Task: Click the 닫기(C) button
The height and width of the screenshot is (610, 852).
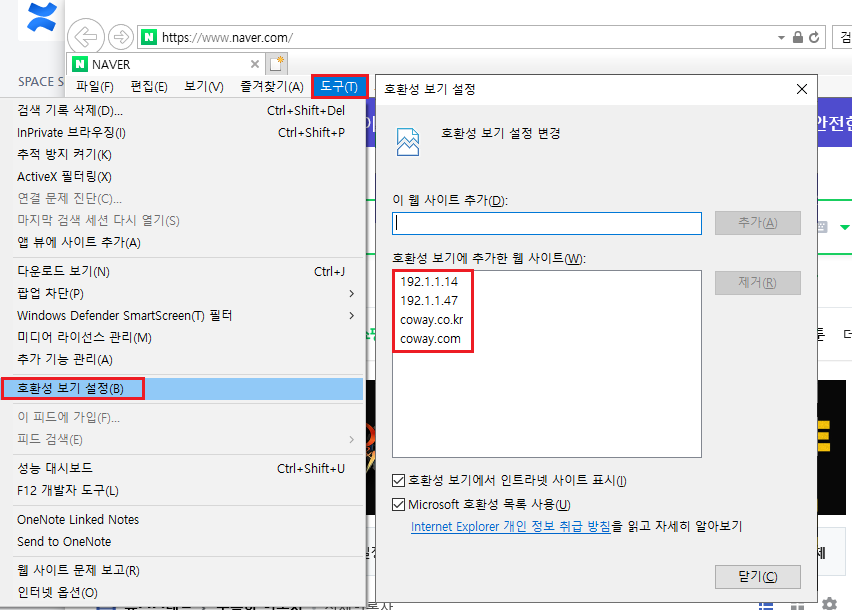Action: [757, 576]
